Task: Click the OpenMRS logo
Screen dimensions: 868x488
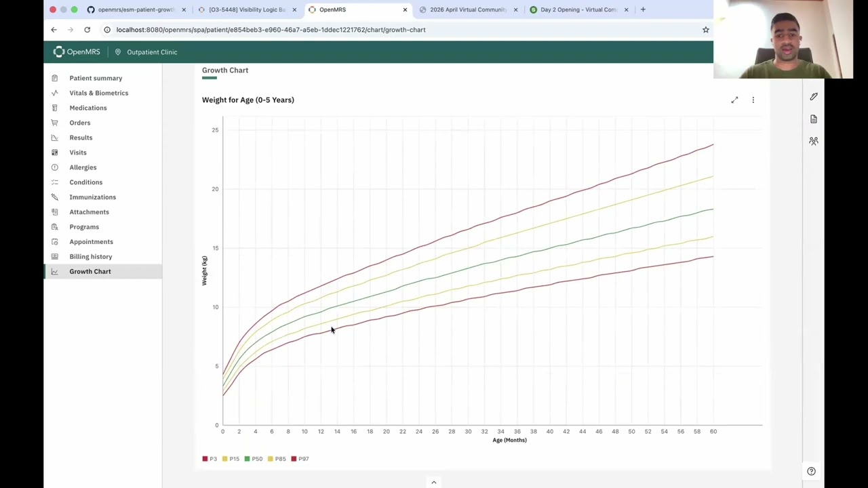Action: 77,52
